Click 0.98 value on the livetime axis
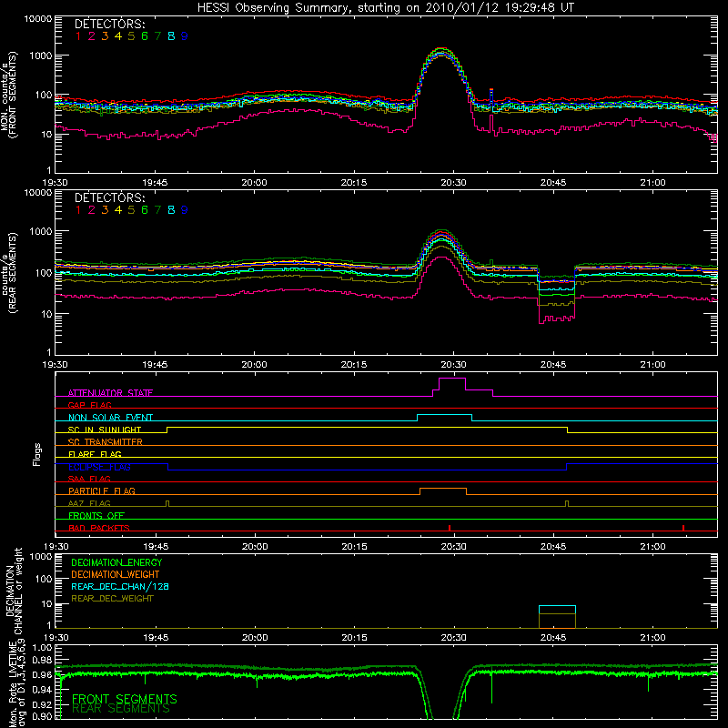This screenshot has width=728, height=728. [42, 660]
